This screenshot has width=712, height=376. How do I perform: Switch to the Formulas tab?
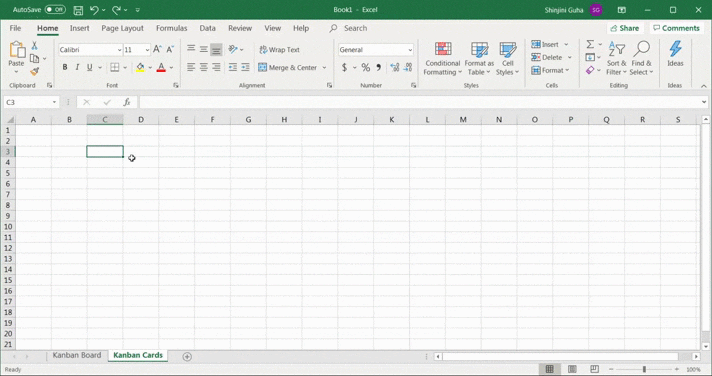pos(172,28)
